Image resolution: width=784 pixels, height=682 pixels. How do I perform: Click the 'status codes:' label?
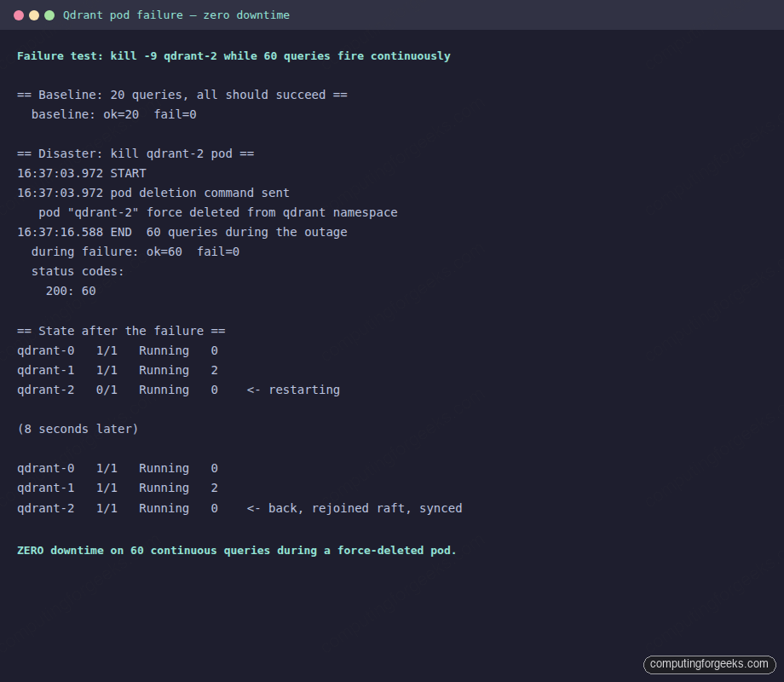(78, 271)
